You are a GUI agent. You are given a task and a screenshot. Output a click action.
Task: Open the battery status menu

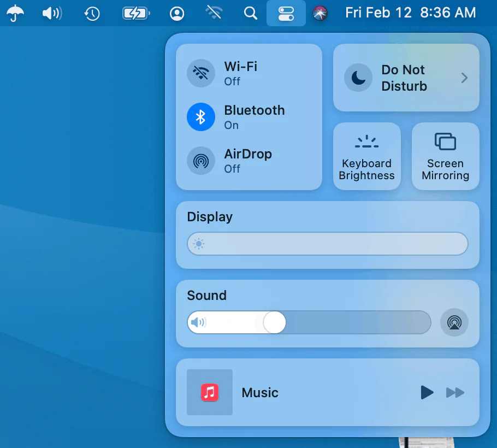[x=137, y=13]
